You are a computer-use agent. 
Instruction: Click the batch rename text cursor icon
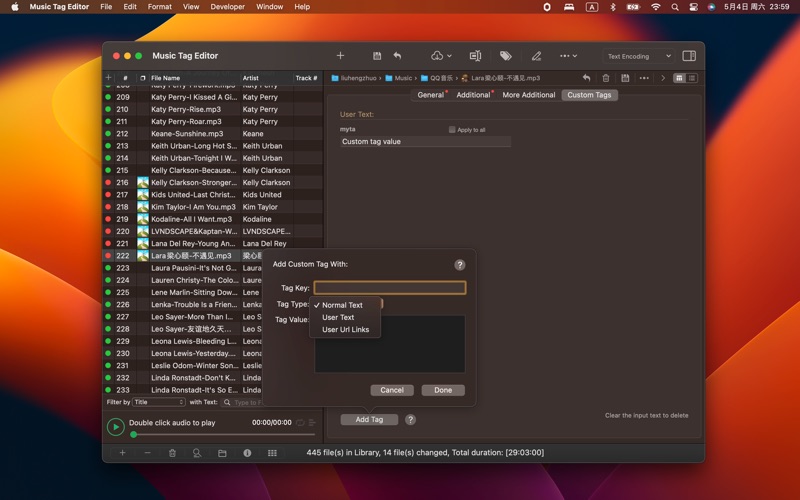pos(475,56)
